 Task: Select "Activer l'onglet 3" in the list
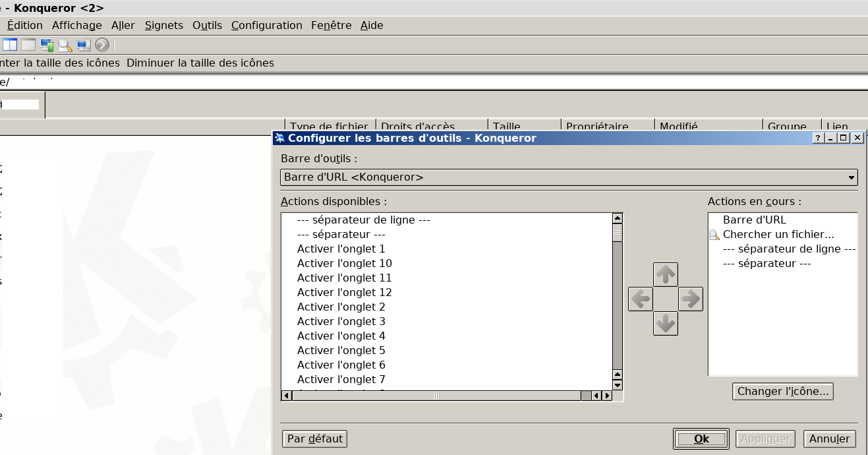pos(341,321)
